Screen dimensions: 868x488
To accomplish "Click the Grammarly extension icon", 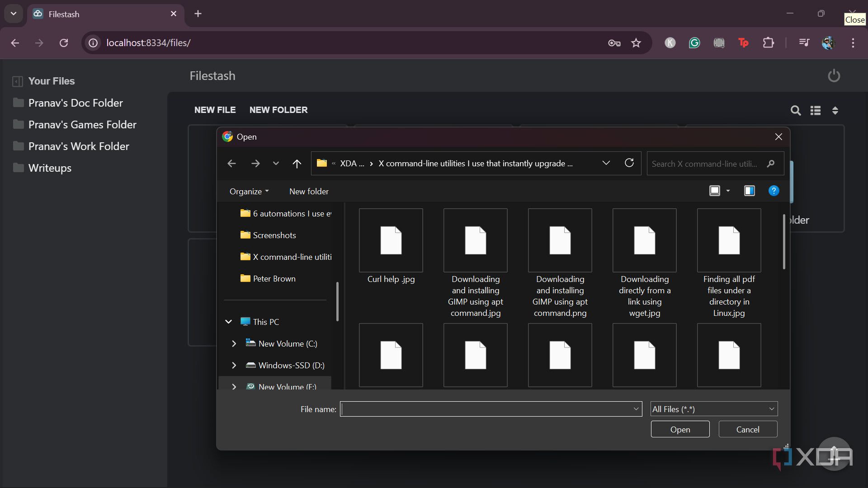I will pyautogui.click(x=694, y=43).
